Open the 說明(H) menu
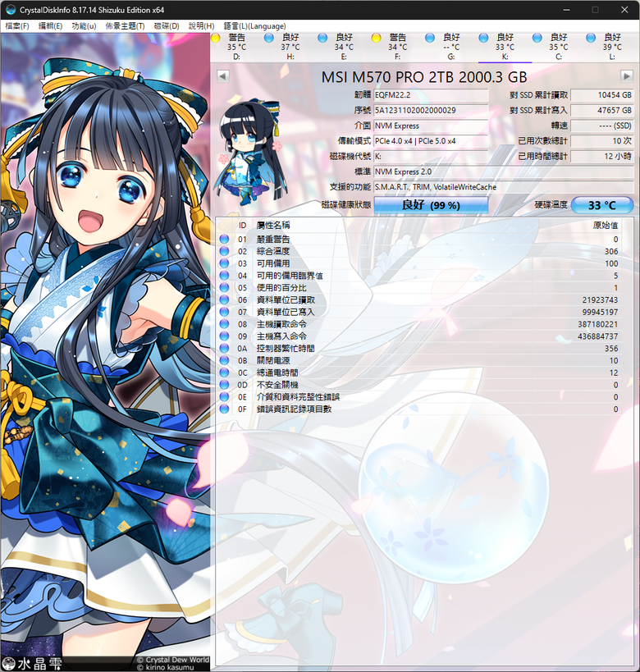The image size is (640, 672). [x=201, y=26]
